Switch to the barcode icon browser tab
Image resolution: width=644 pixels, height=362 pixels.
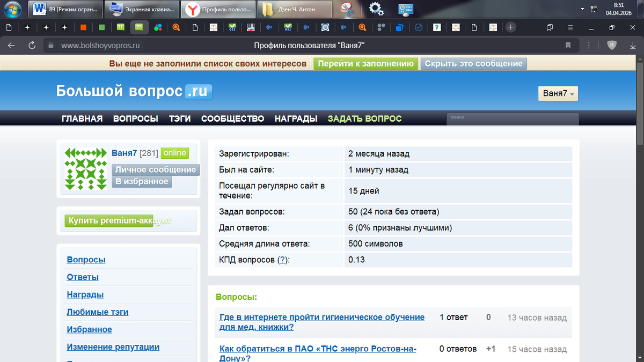(251, 27)
